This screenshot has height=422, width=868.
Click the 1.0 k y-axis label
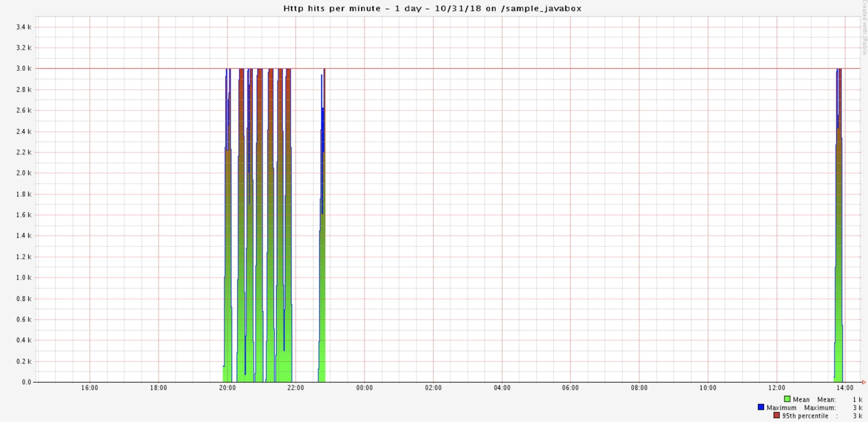24,277
